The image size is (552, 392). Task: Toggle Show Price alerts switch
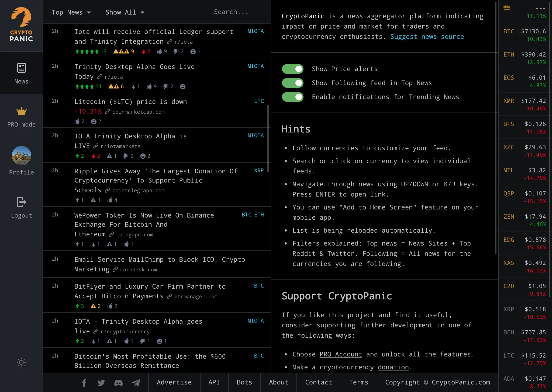[x=292, y=69]
